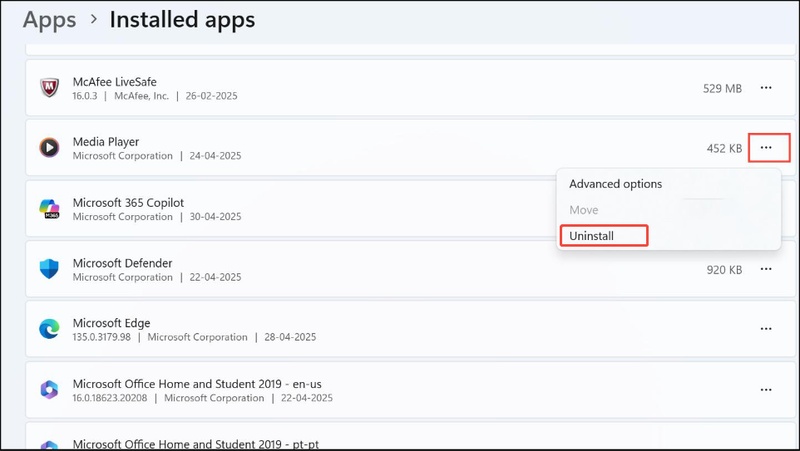
Task: Click the Office version 16.0.18623.20208
Action: 110,398
